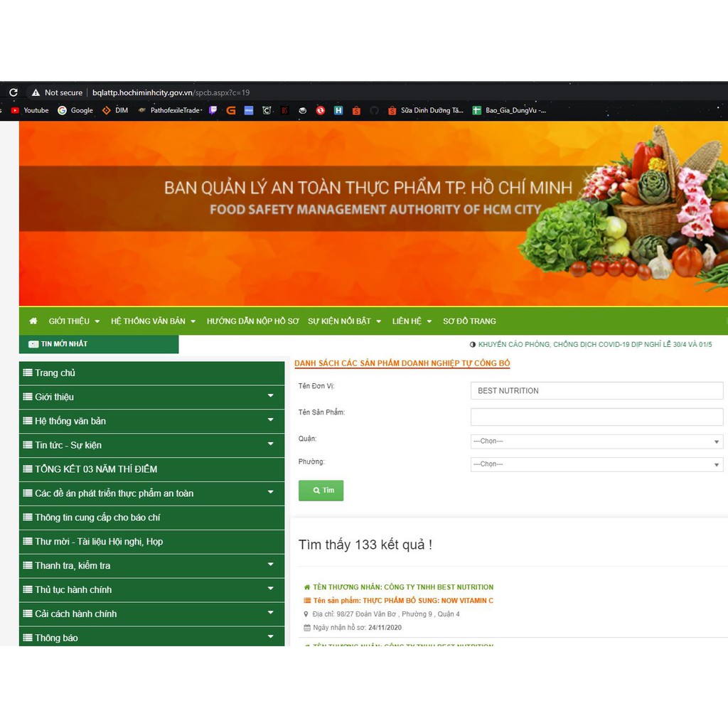Expand Giới thiệu in the sidebar
The height and width of the screenshot is (728, 728).
pos(270,396)
